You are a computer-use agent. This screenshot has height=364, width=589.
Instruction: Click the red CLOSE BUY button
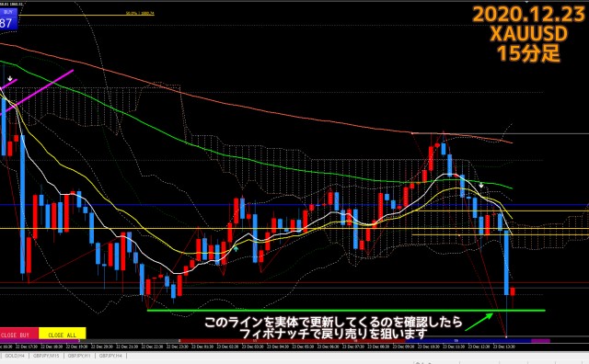click(x=18, y=334)
